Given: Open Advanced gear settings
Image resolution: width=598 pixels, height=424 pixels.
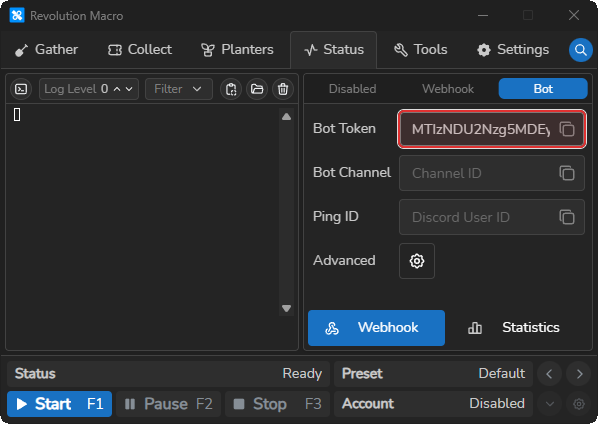Looking at the screenshot, I should coord(417,261).
